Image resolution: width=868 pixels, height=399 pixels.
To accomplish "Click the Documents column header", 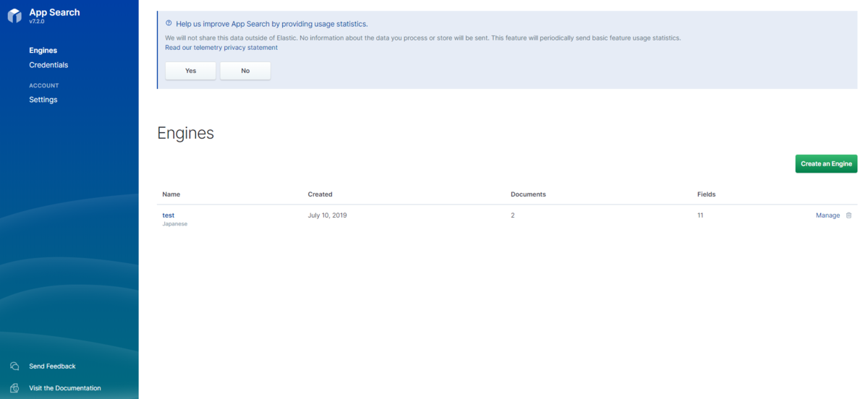I will click(x=528, y=194).
